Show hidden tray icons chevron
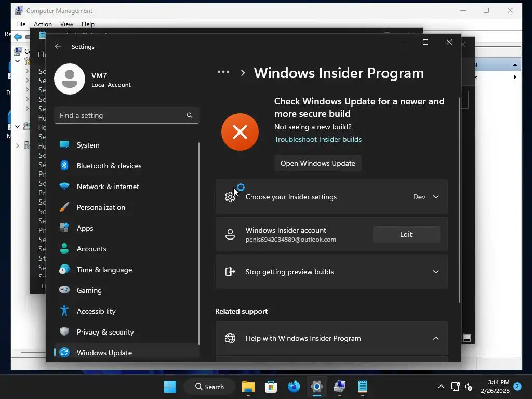Screen dimensions: 532x399 (x=441, y=387)
